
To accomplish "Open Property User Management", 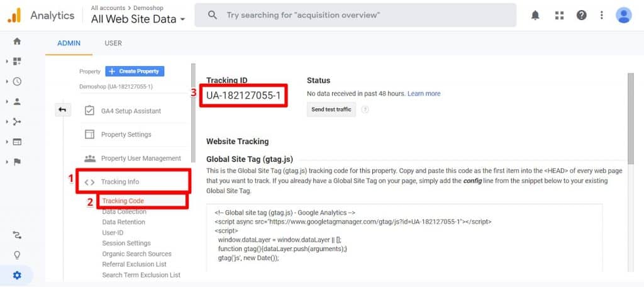I will [x=141, y=159].
